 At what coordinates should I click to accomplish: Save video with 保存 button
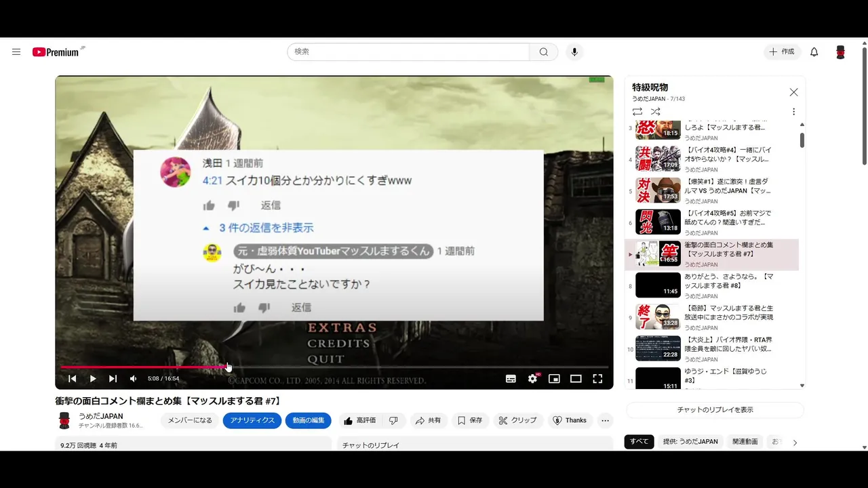click(x=470, y=420)
